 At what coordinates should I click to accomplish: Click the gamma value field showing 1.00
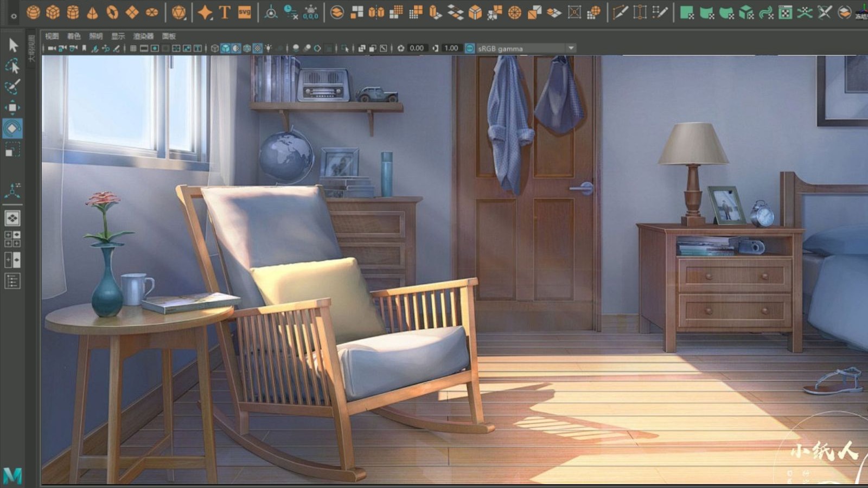[451, 48]
